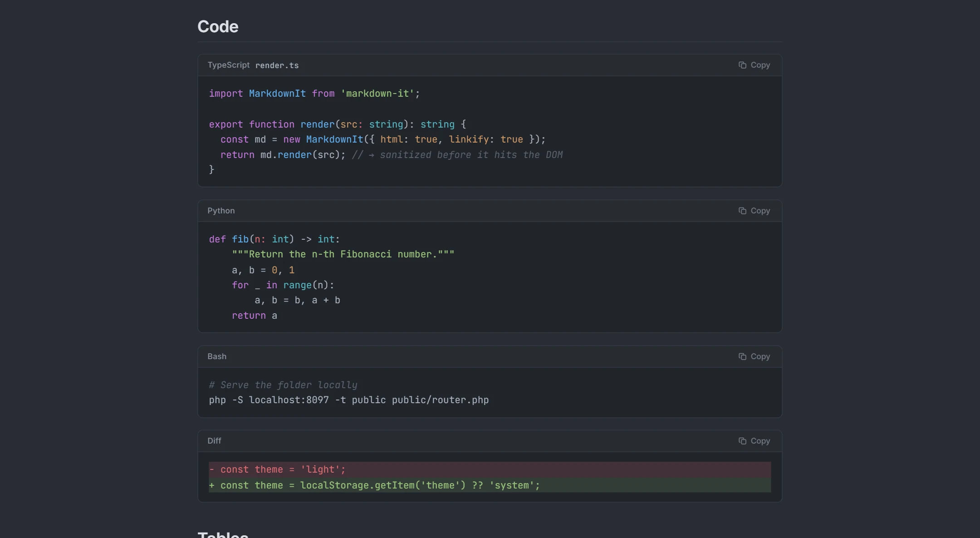Click the closing brace of the render function
Viewport: 980px width, 538px height.
point(211,169)
